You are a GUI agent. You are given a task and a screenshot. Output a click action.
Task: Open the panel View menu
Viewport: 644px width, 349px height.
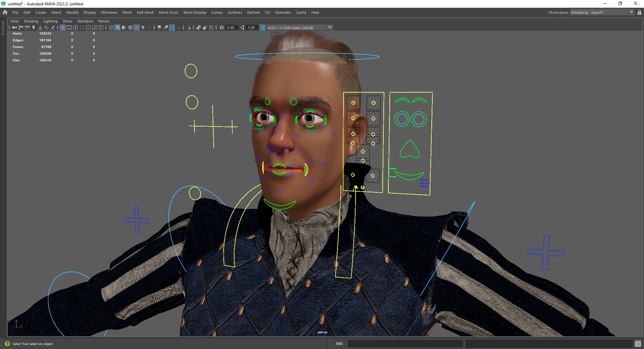click(14, 21)
